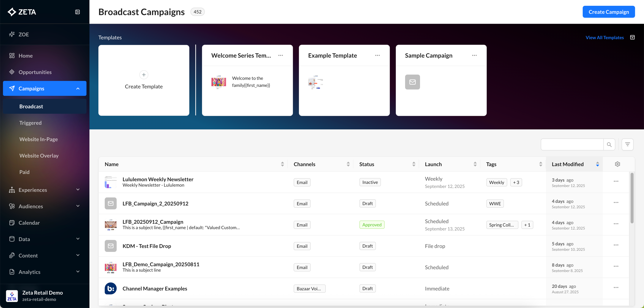Collapse the templates section icon
The width and height of the screenshot is (644, 308).
click(x=632, y=37)
